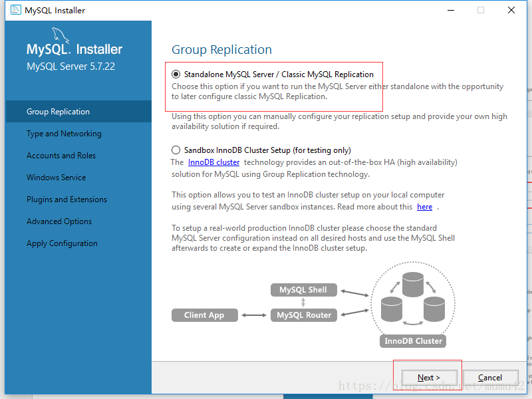Click the Client App diagram box
The image size is (532, 399).
205,315
